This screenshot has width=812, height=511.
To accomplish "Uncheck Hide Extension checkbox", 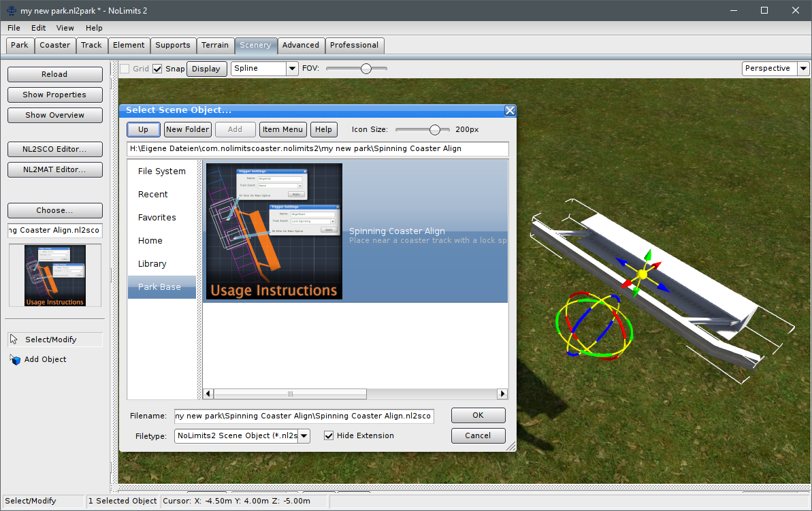I will [x=328, y=435].
